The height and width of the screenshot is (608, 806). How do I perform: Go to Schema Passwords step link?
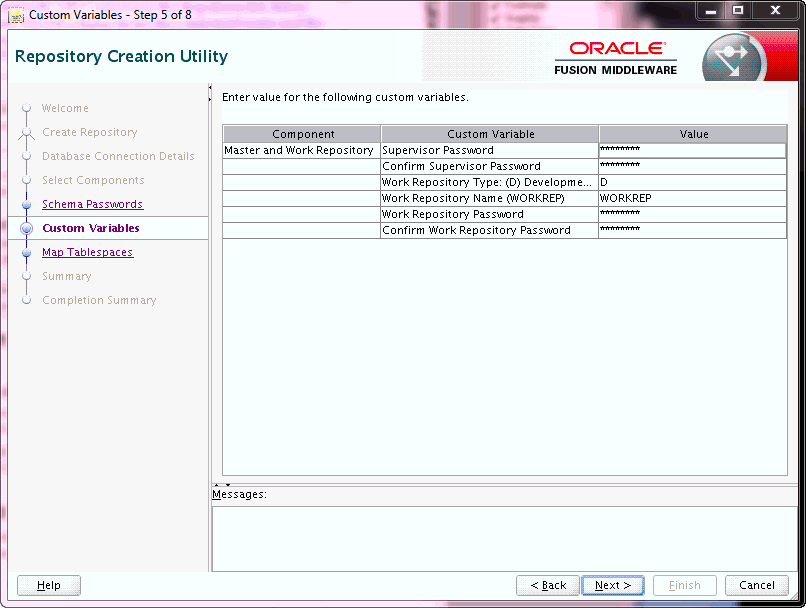point(93,204)
